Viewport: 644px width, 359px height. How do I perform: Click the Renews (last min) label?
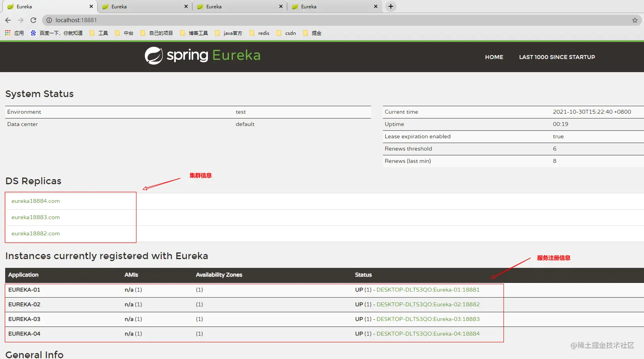click(408, 161)
